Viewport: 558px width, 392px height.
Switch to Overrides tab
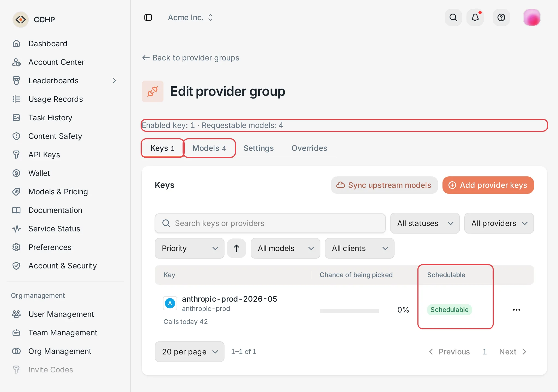[x=309, y=148]
